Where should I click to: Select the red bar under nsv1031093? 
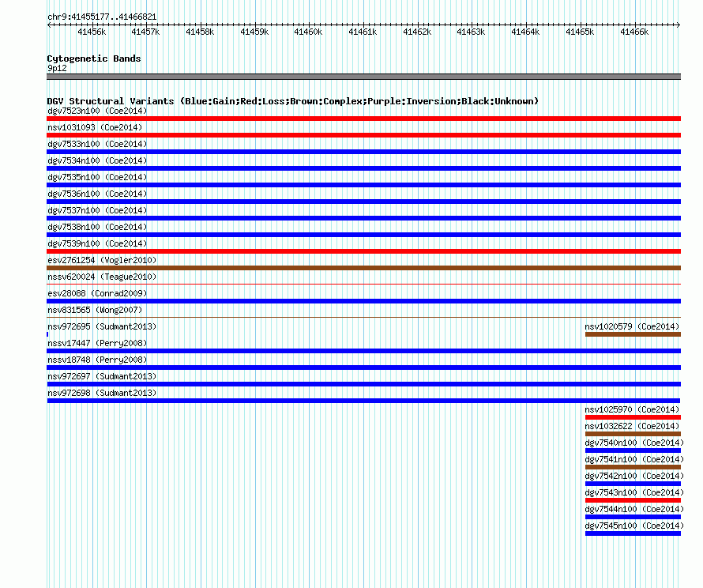coord(363,135)
